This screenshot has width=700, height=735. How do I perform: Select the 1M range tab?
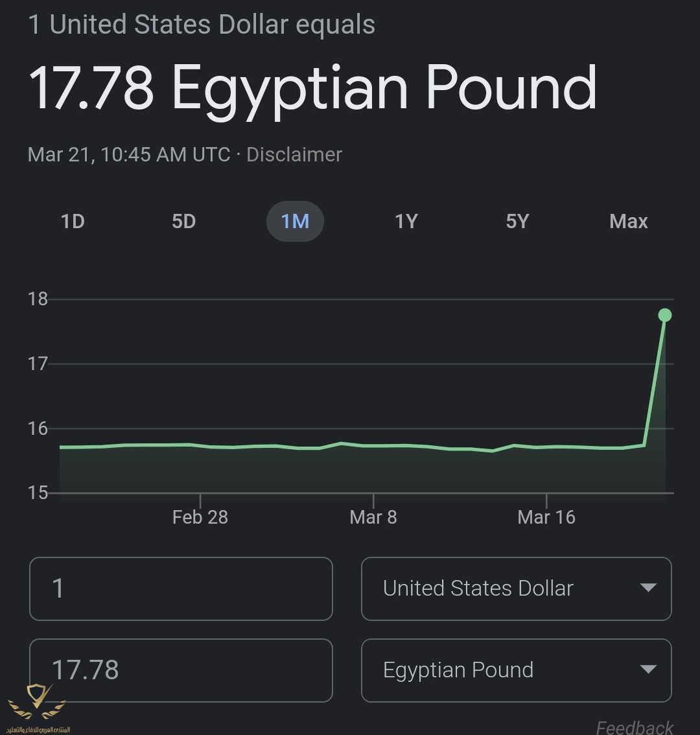[x=295, y=221]
